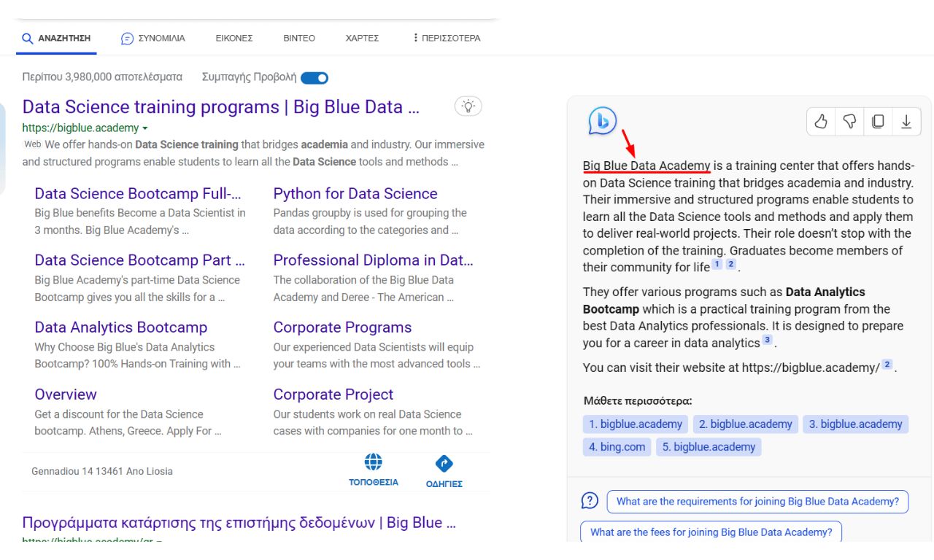
Task: Copy the chat answer with copy icon
Action: point(878,122)
